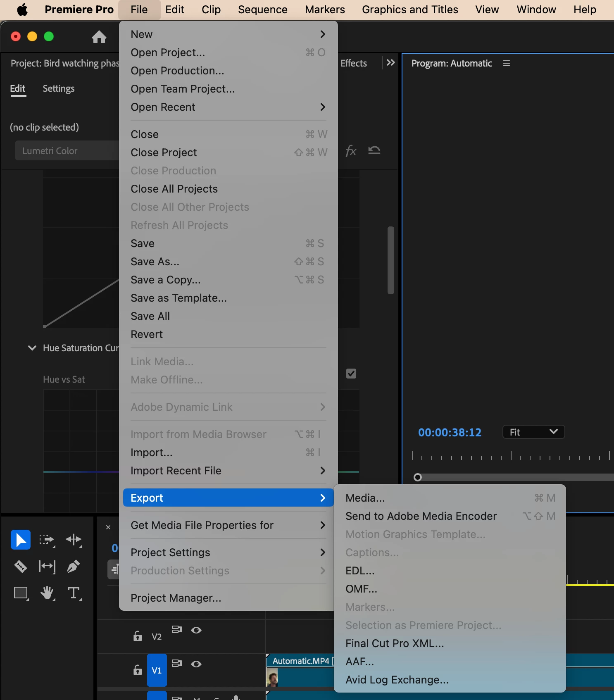Select the Pen tool
This screenshot has width=614, height=700.
pyautogui.click(x=73, y=566)
